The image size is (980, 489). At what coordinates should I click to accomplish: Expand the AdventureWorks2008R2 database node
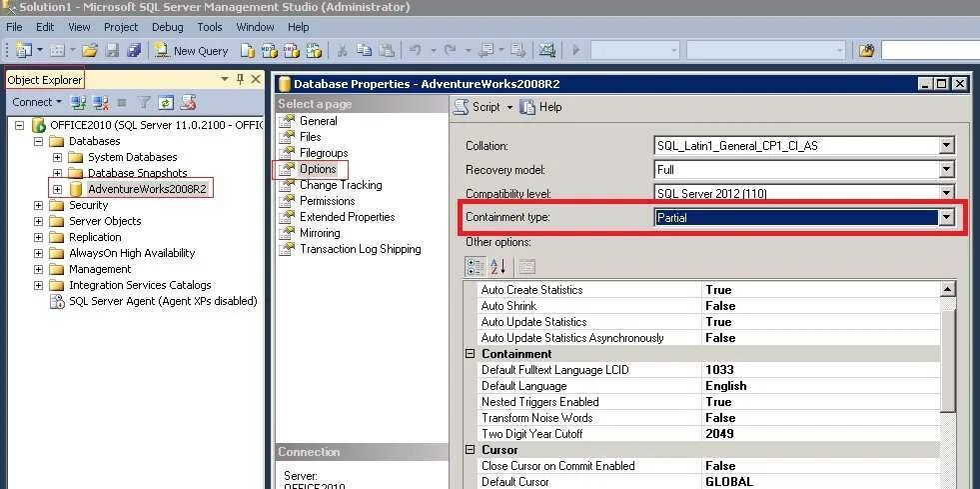[58, 189]
